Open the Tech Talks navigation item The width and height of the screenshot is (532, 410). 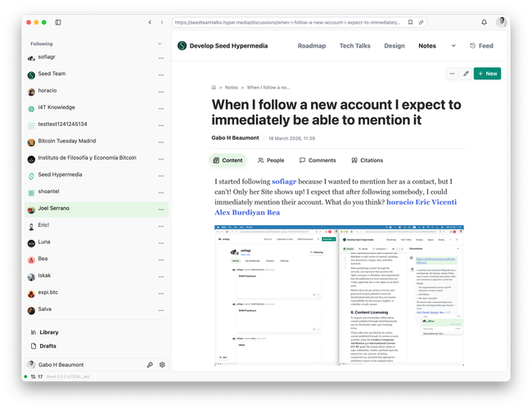[x=354, y=46]
